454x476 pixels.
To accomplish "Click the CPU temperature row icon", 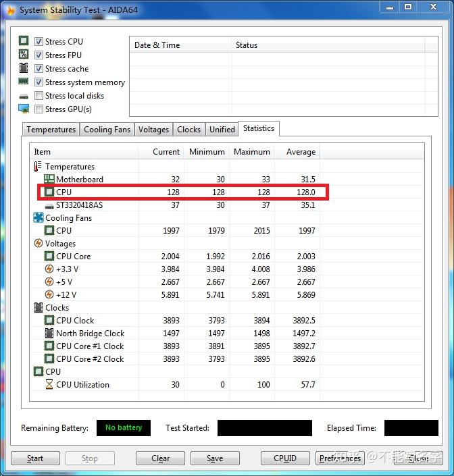I will point(49,192).
